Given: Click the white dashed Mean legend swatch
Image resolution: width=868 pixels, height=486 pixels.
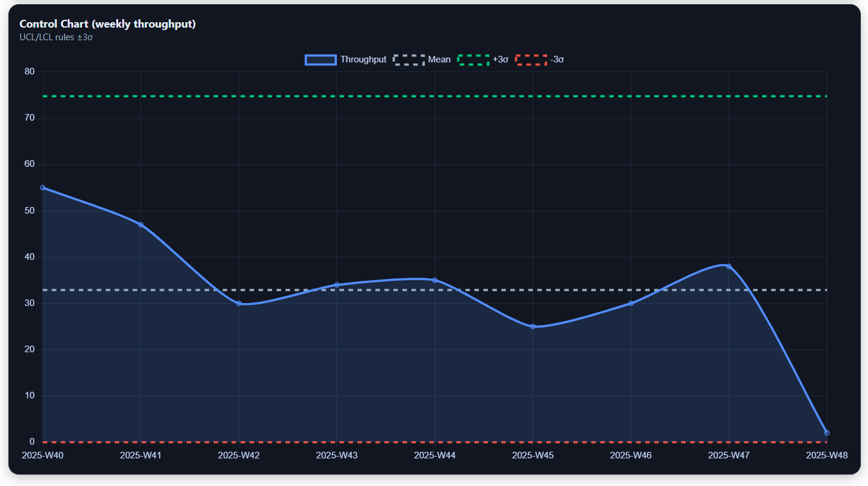Looking at the screenshot, I should [x=409, y=59].
